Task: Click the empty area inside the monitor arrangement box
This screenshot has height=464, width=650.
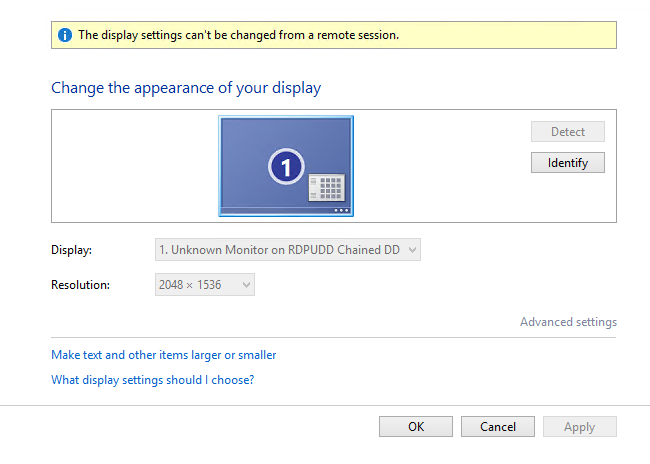Action: 133,166
